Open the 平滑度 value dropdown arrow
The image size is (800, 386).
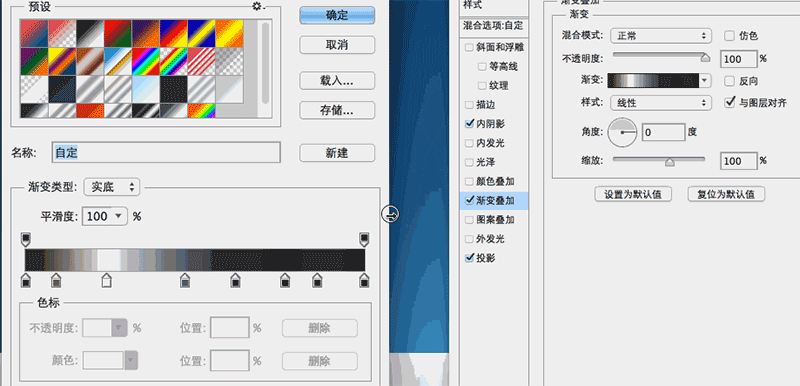tap(119, 216)
